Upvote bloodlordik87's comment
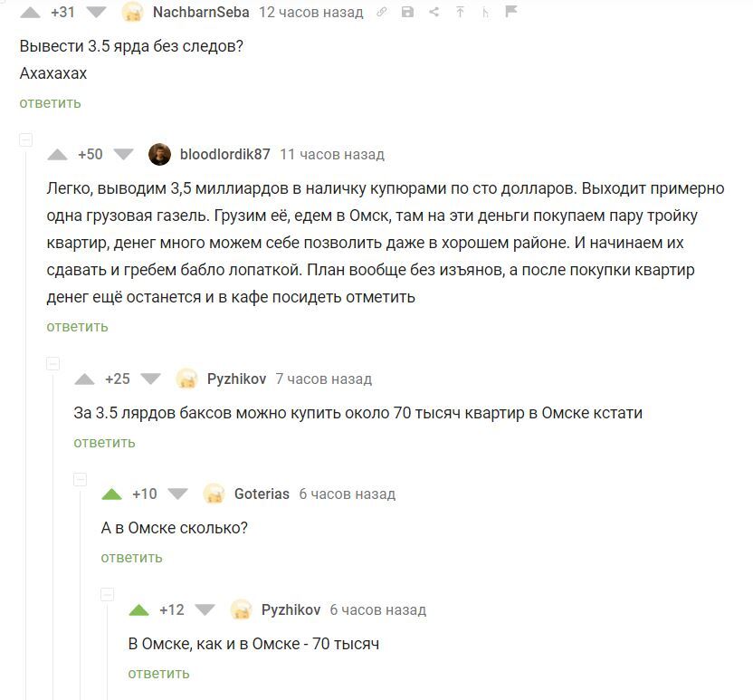Viewport: 753px width, 700px height. [58, 154]
